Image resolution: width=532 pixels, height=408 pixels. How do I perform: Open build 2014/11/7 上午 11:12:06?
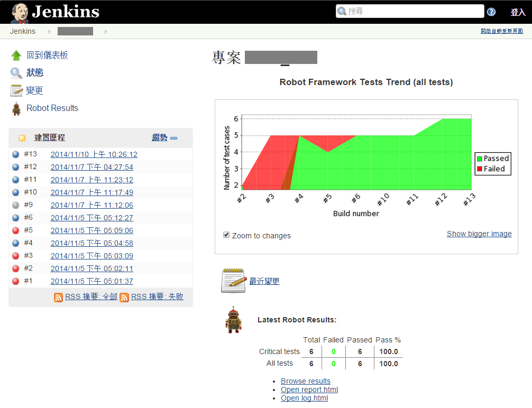[x=91, y=205]
